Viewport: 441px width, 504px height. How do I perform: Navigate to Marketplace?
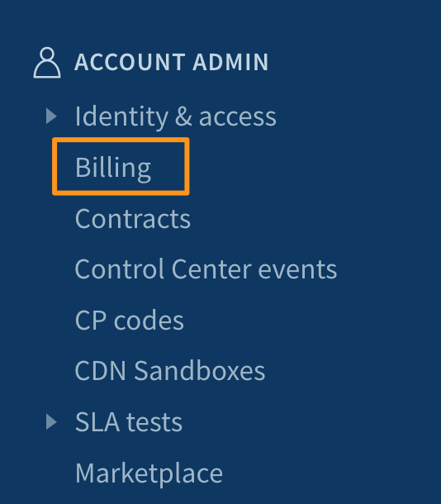[x=149, y=473]
